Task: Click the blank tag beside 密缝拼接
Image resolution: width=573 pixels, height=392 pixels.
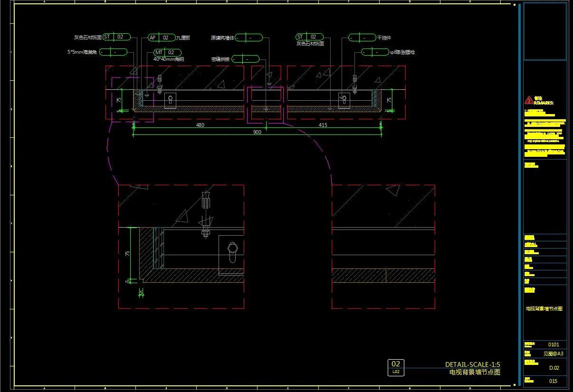Action: coord(246,59)
